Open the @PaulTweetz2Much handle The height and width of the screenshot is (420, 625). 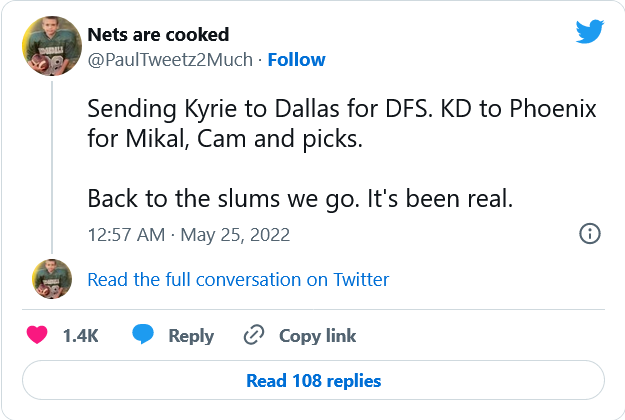pyautogui.click(x=170, y=60)
